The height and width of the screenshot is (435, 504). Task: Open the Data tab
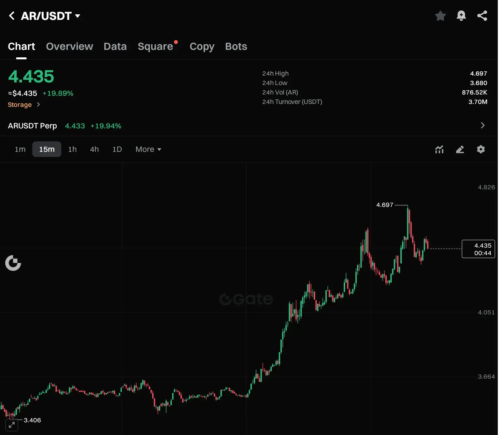tap(115, 46)
